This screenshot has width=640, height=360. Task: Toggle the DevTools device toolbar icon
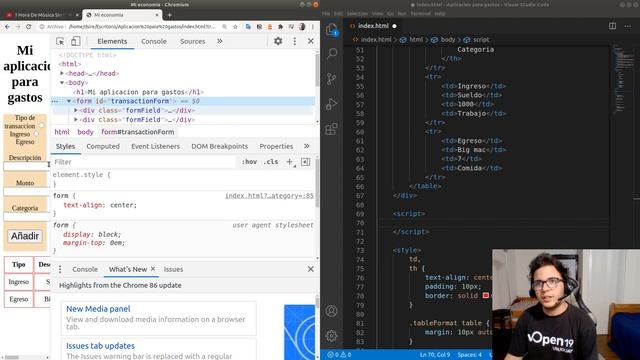pyautogui.click(x=76, y=41)
